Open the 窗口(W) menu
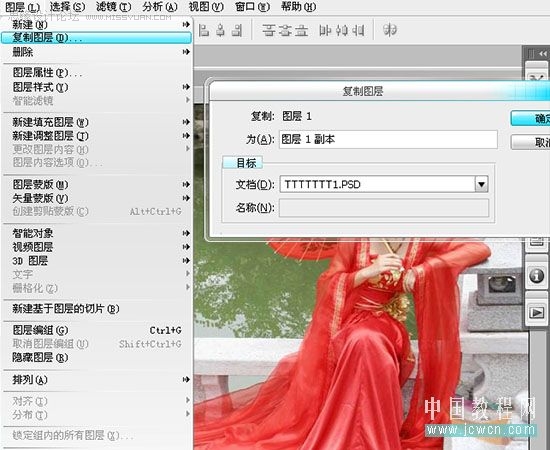 (x=252, y=7)
